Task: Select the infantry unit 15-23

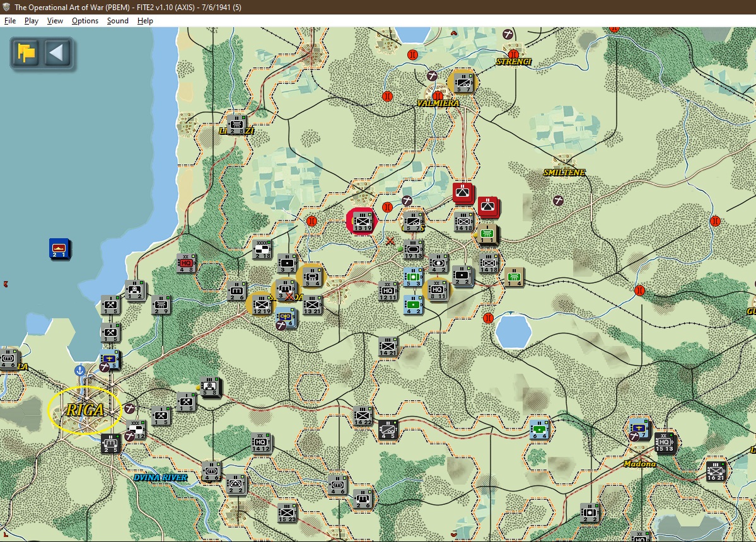Action: [287, 512]
